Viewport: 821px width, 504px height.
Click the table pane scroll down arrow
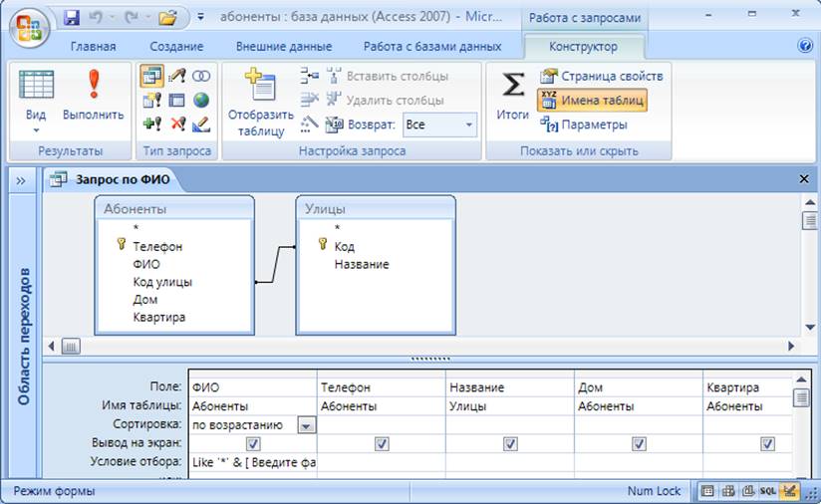(x=810, y=327)
